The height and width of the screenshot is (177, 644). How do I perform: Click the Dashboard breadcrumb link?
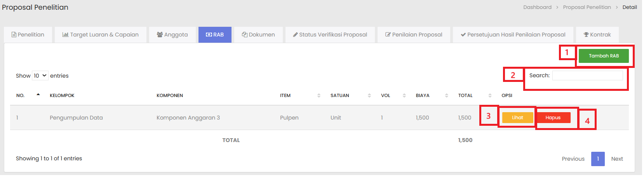click(x=537, y=7)
